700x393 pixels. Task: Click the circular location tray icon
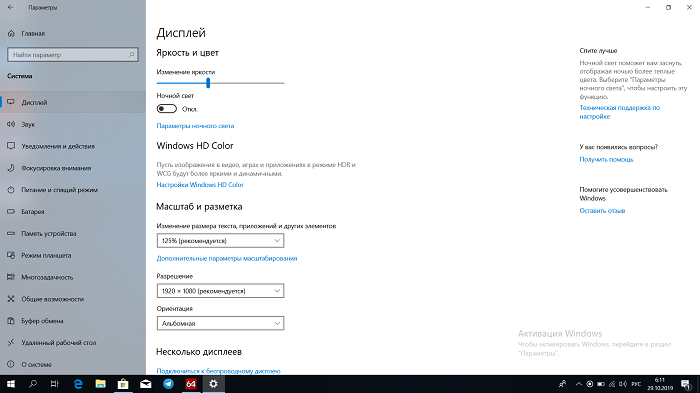click(x=590, y=384)
